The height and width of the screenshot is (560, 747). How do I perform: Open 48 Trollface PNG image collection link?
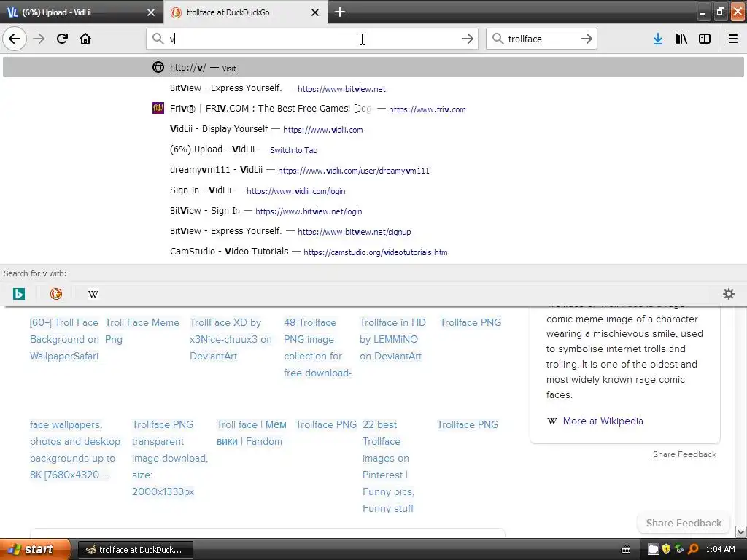(317, 348)
